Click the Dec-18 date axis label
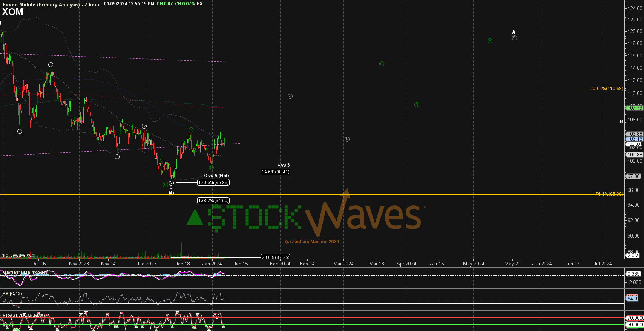This screenshot has height=331, width=644. (182, 264)
